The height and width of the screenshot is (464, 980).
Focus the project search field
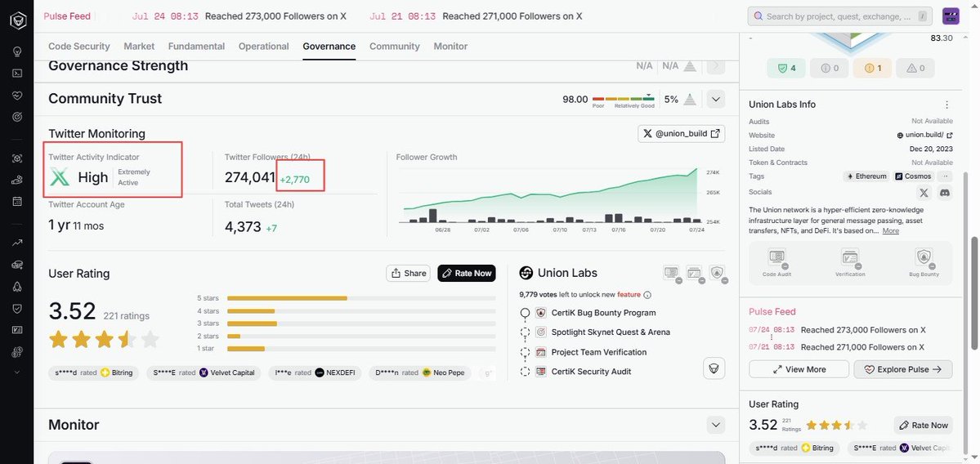(x=840, y=16)
